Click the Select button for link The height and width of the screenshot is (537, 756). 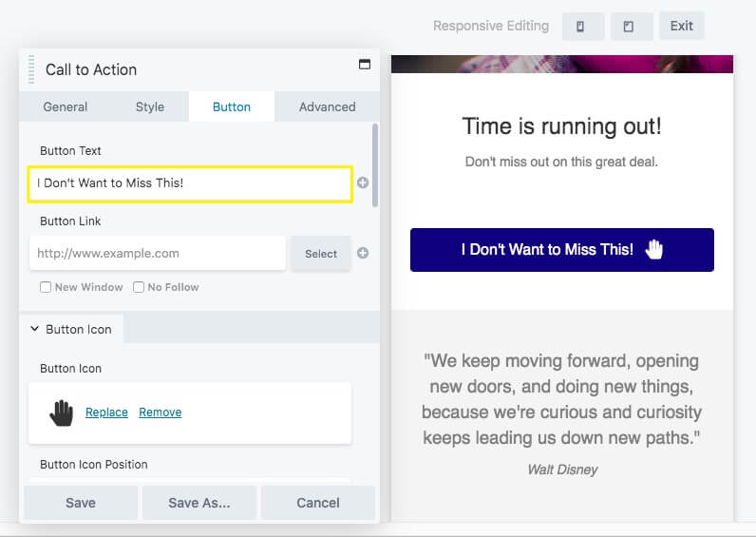pos(321,254)
